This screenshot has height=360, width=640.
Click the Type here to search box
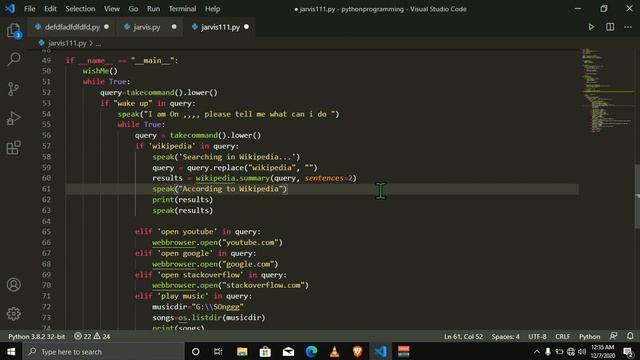(104, 351)
